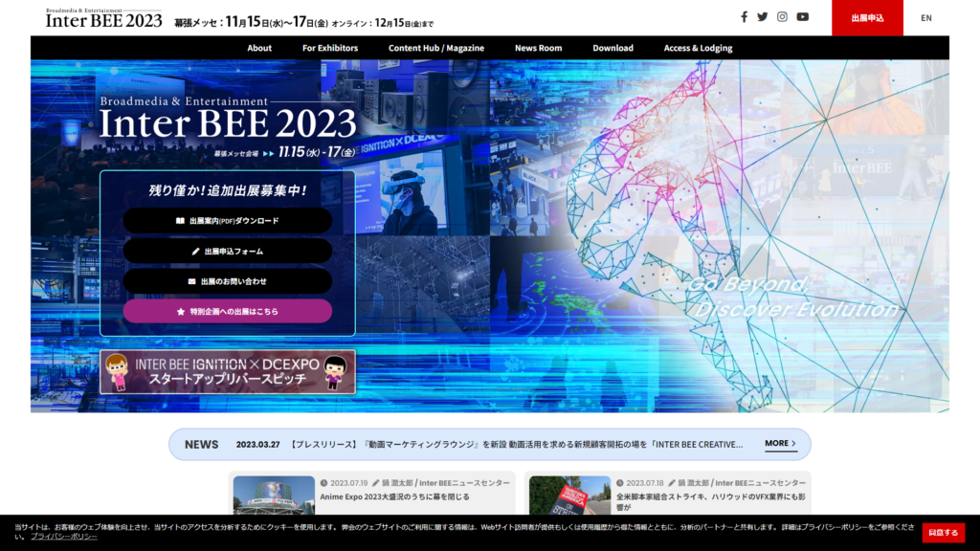980x551 pixels.
Task: Click 出展のお問い合わせ button
Action: point(228,281)
